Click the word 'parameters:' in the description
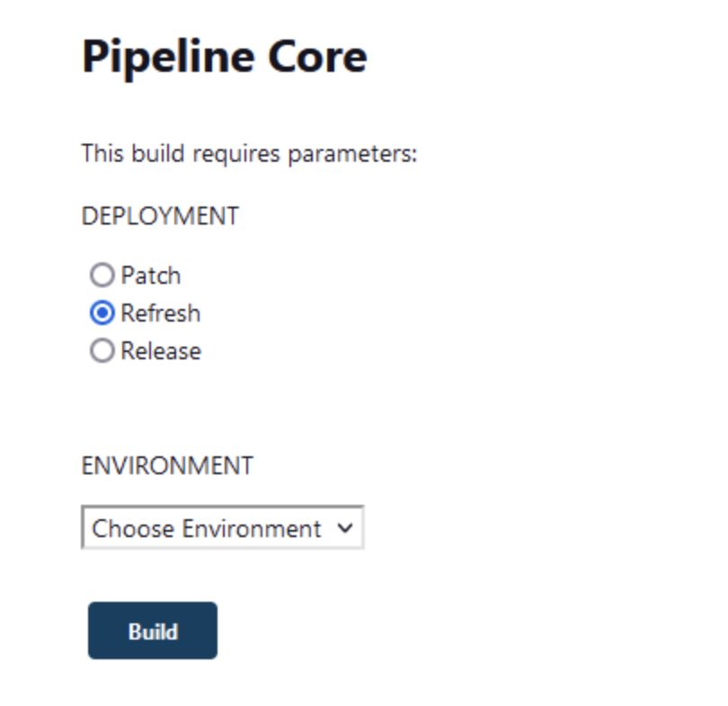This screenshot has height=706, width=728. [x=353, y=154]
